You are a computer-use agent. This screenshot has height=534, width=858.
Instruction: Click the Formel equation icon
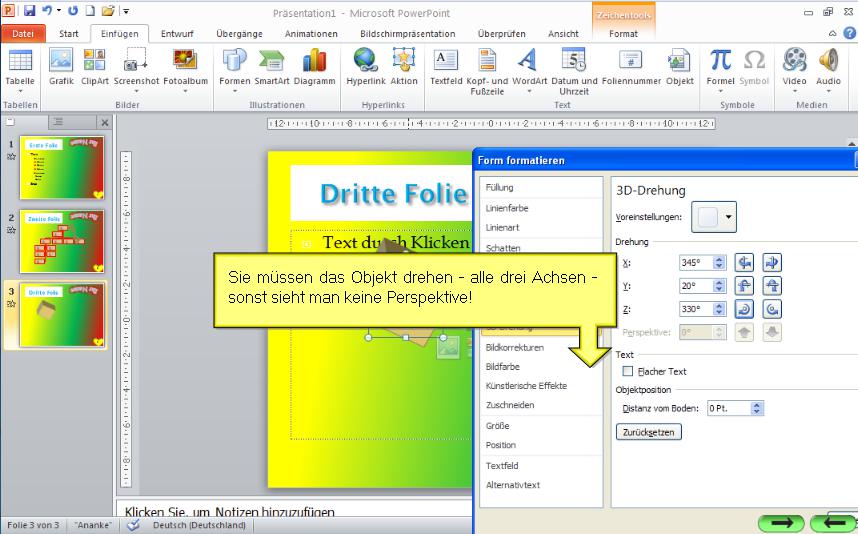point(720,66)
